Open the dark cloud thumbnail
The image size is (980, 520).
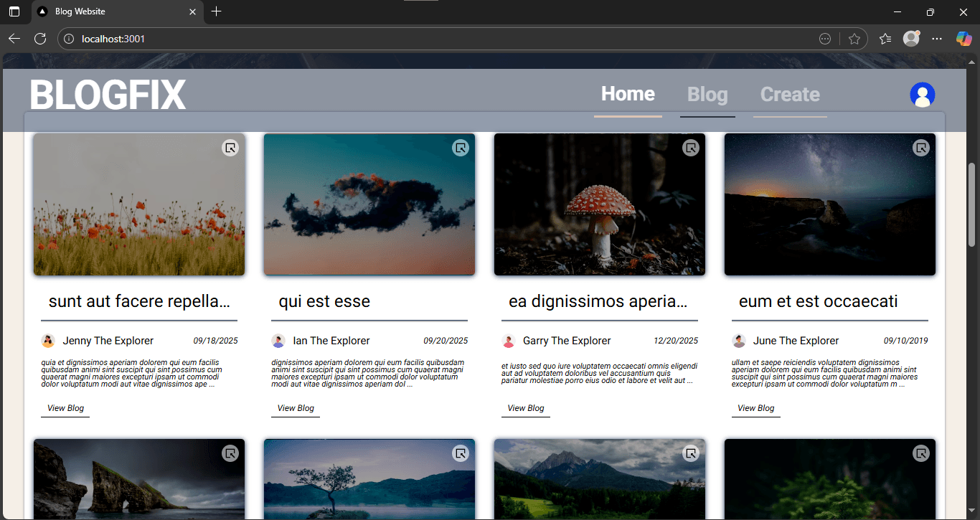click(x=369, y=204)
